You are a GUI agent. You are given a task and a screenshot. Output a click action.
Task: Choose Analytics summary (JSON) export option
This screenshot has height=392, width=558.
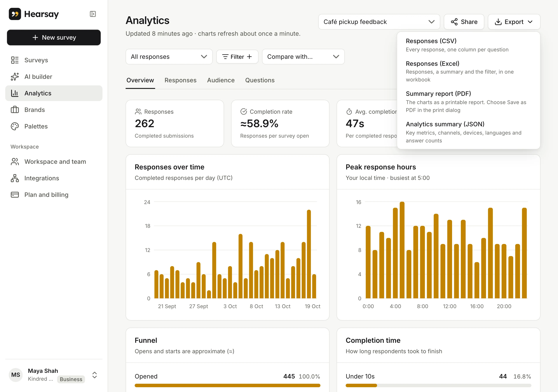point(469,132)
